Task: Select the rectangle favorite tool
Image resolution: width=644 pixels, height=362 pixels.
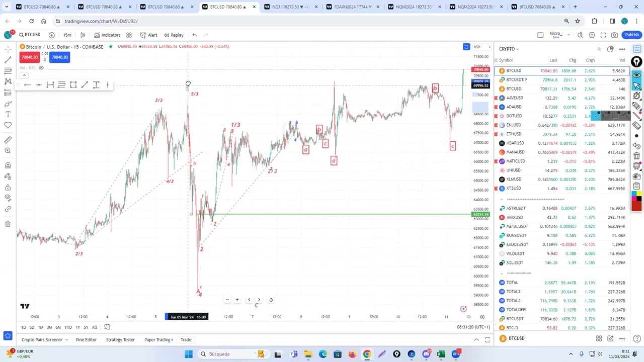Action: tap(73, 85)
